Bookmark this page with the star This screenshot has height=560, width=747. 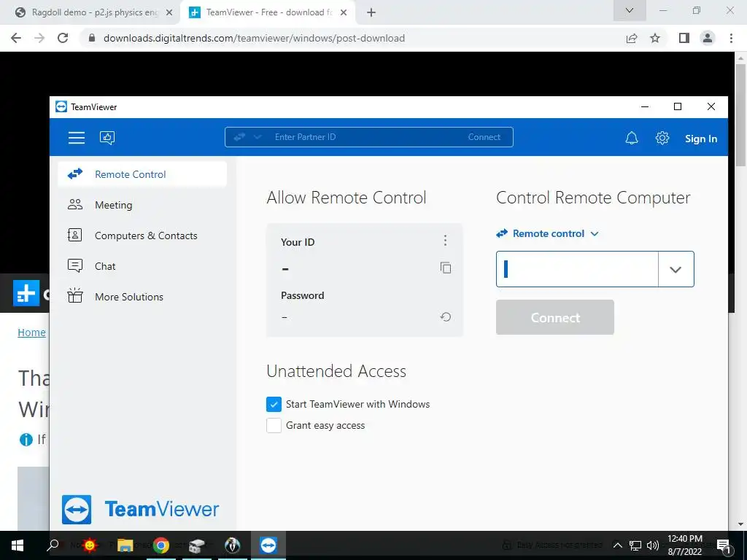point(655,38)
